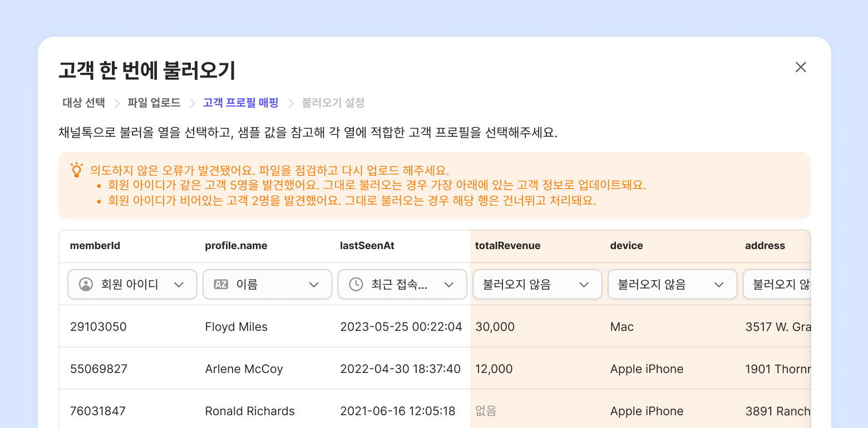Click the person icon in 회원 아이디 dropdown
Screen dimensions: 868x428
click(86, 285)
